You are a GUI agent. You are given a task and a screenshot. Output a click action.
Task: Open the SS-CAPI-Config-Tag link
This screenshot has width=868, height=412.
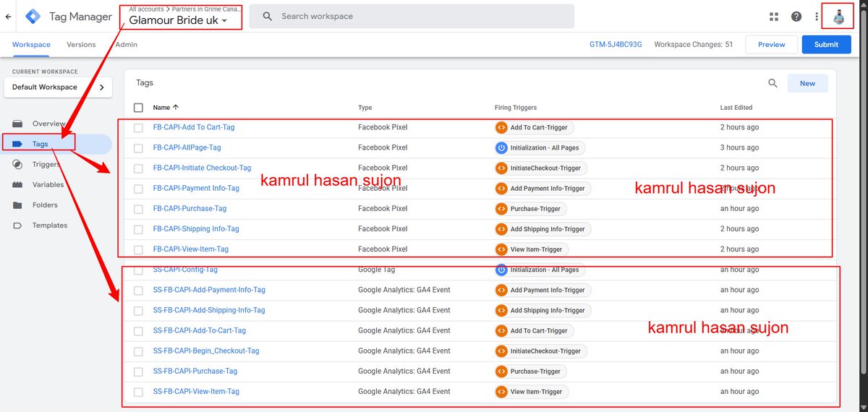coord(185,270)
